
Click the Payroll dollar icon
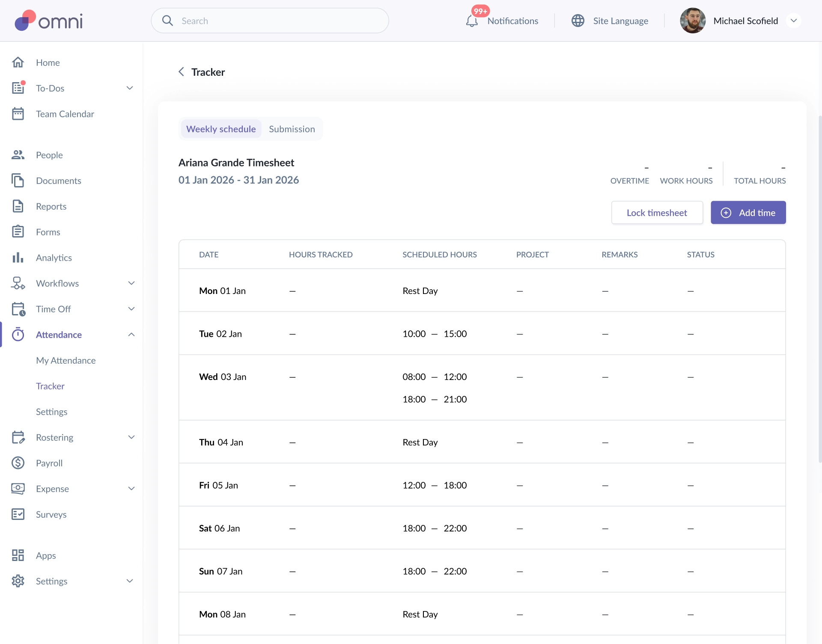point(18,463)
